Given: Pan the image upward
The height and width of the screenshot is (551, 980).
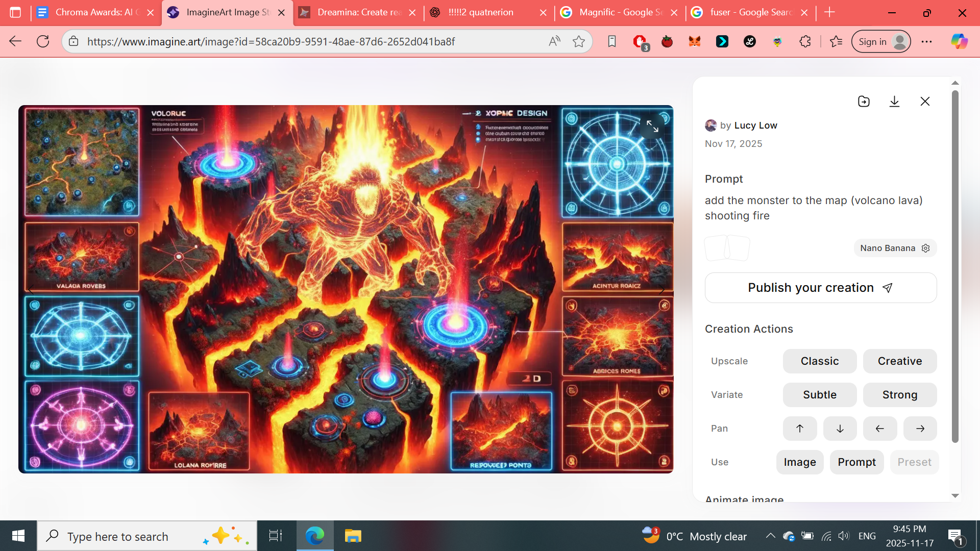Looking at the screenshot, I should pyautogui.click(x=799, y=429).
